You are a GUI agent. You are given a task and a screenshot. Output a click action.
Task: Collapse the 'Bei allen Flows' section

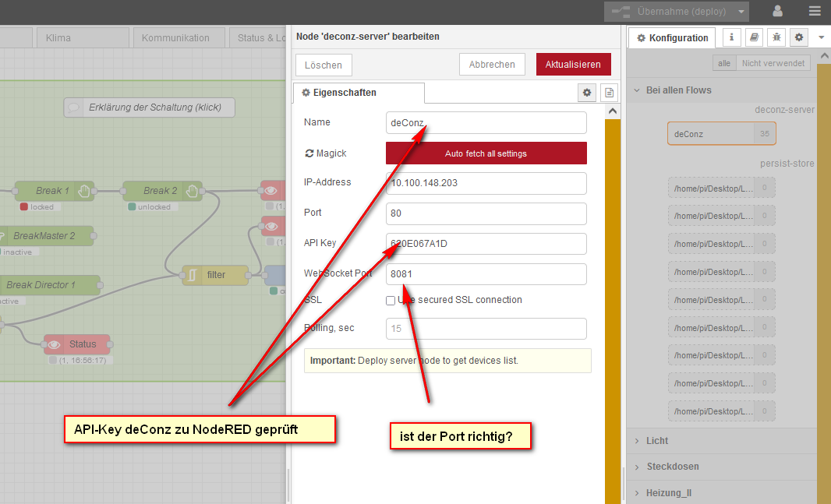click(678, 90)
